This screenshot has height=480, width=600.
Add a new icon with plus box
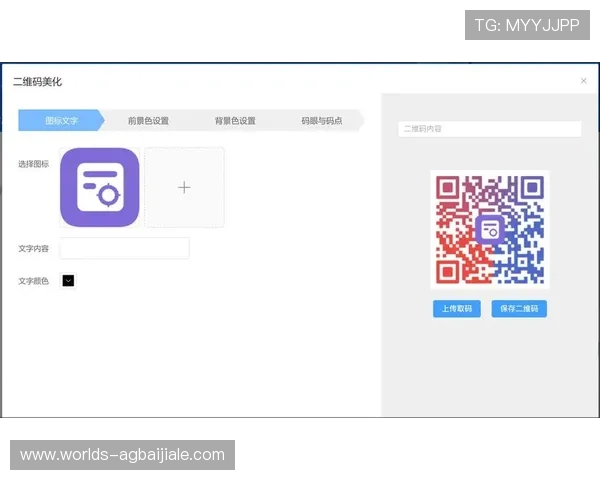coord(184,187)
